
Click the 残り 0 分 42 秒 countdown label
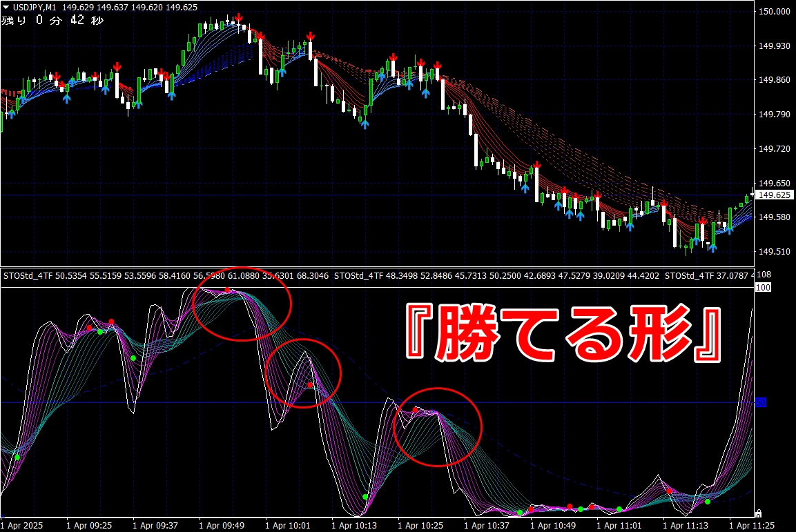click(52, 20)
